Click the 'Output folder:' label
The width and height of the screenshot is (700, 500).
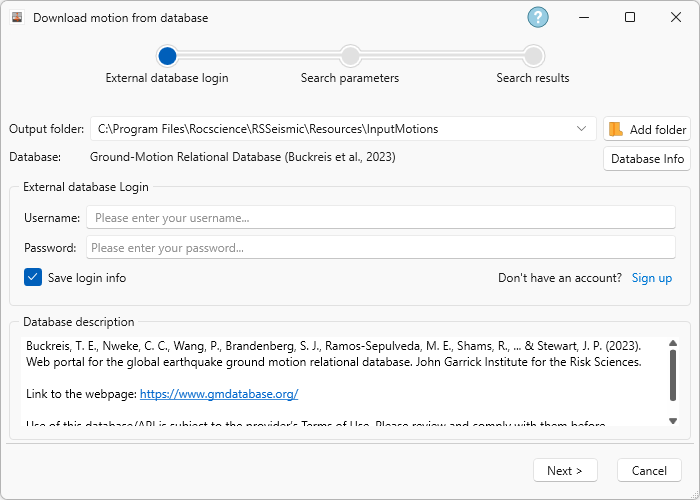46,129
